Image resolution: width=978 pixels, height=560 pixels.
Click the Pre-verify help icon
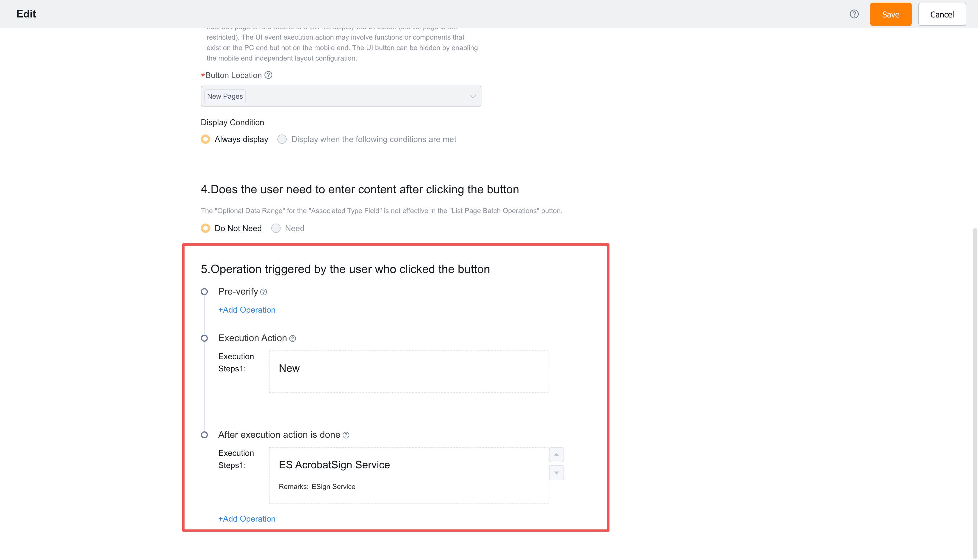point(263,292)
